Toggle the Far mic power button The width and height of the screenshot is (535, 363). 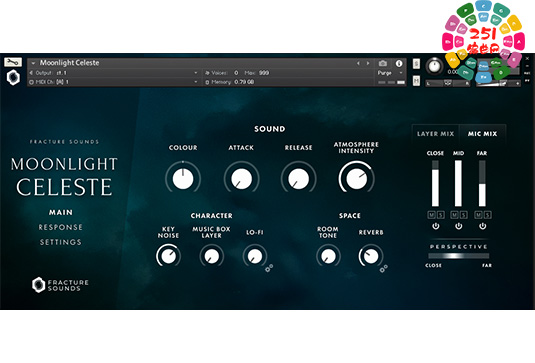(482, 226)
